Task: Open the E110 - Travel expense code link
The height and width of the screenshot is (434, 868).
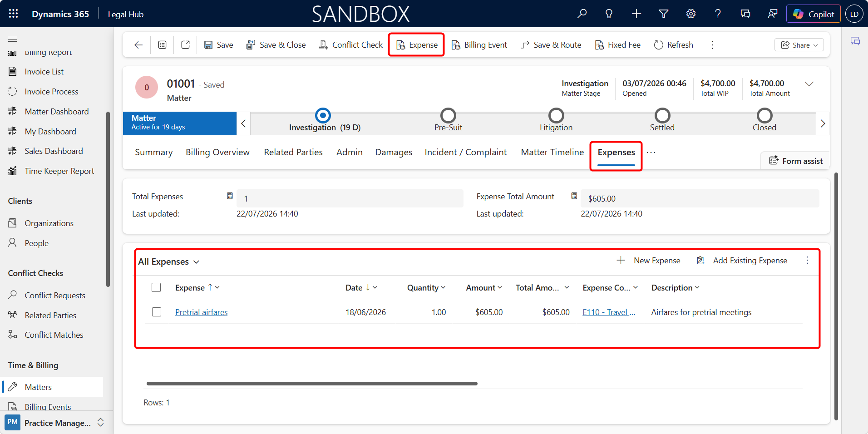Action: 609,312
